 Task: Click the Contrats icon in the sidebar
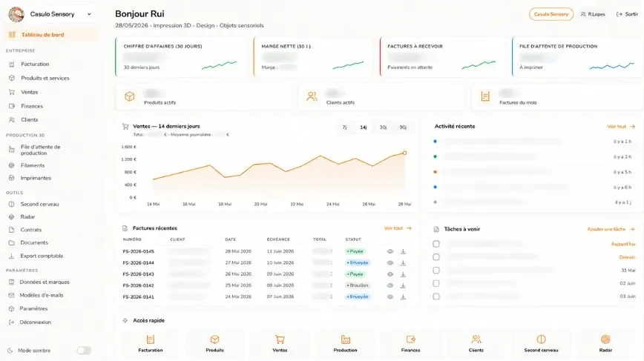(x=12, y=230)
